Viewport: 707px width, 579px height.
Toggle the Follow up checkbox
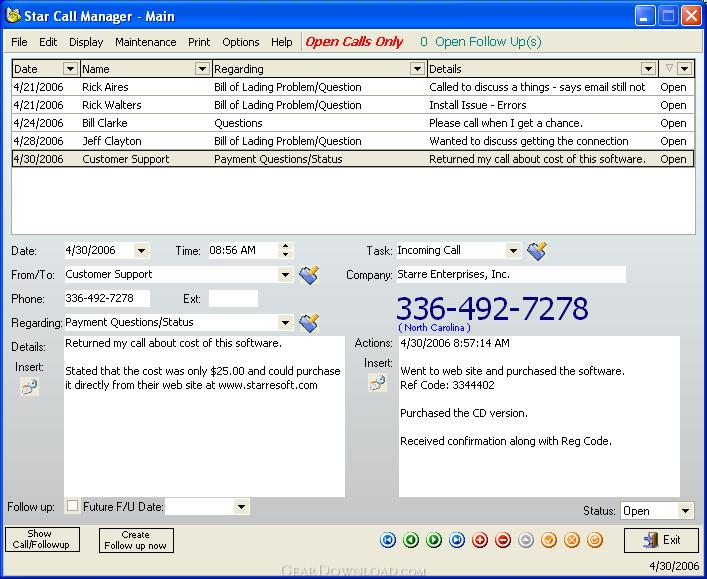pyautogui.click(x=72, y=505)
